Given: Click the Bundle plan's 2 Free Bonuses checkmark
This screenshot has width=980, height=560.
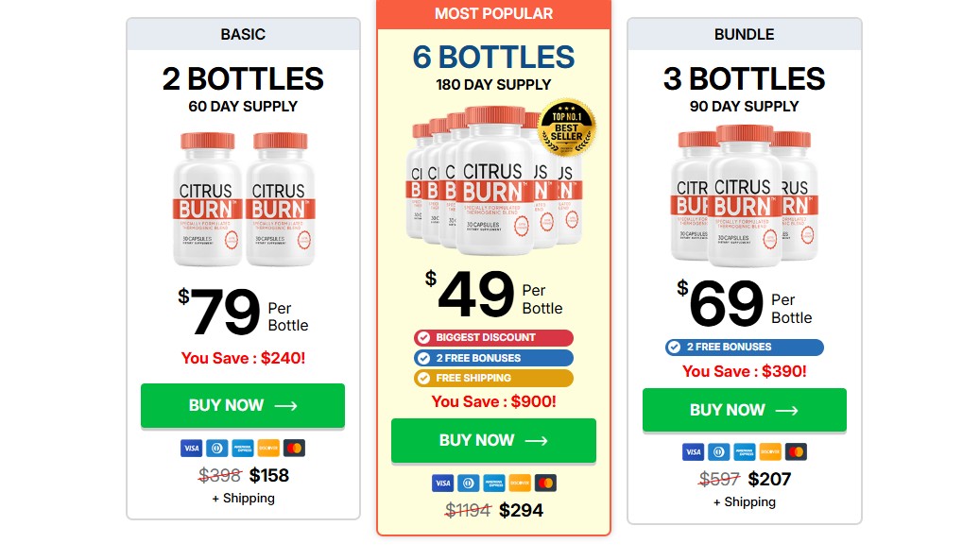Looking at the screenshot, I should (x=675, y=348).
